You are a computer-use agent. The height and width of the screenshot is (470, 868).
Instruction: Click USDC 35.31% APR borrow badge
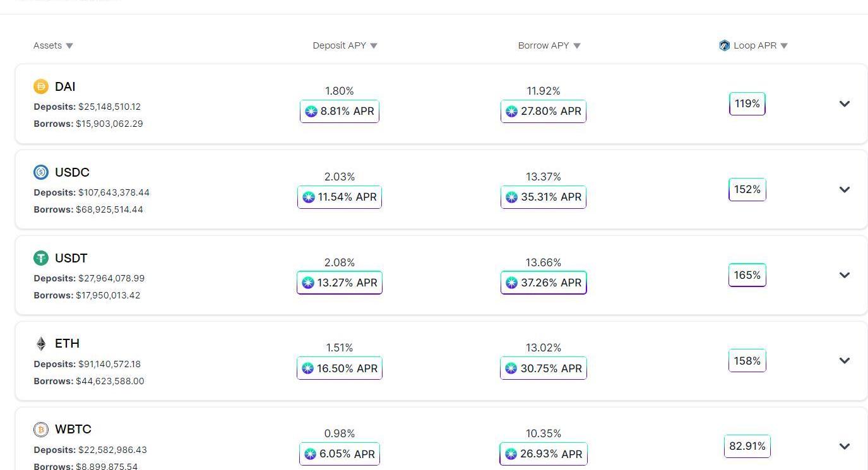click(x=543, y=197)
